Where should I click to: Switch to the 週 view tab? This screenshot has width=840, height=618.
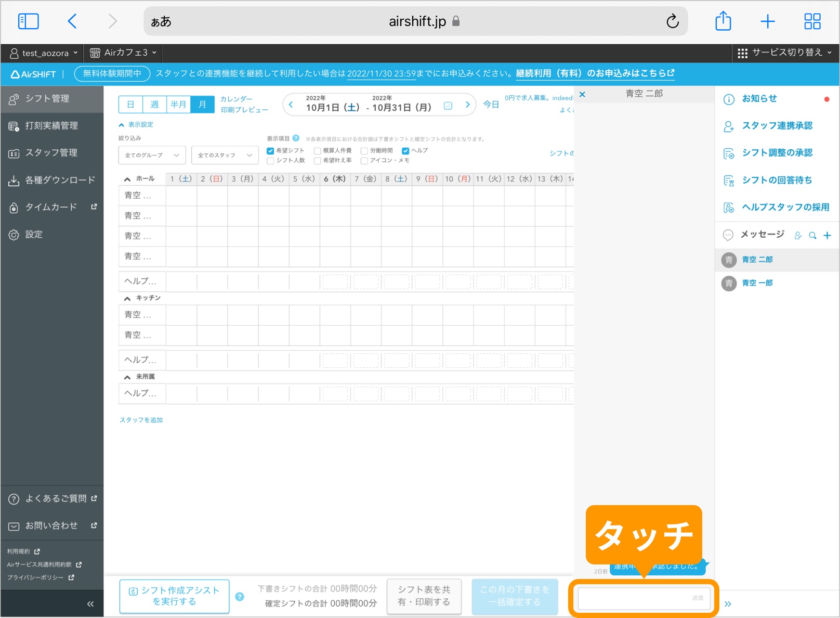pyautogui.click(x=154, y=104)
